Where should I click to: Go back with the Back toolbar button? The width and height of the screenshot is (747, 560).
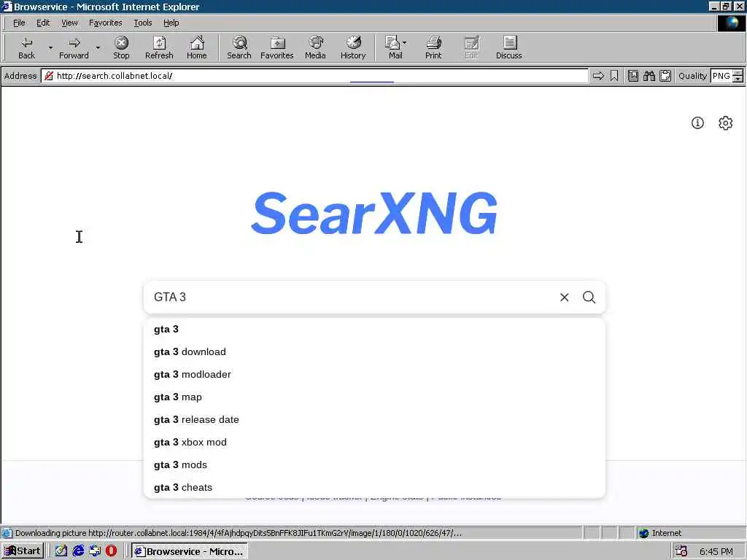[x=27, y=47]
